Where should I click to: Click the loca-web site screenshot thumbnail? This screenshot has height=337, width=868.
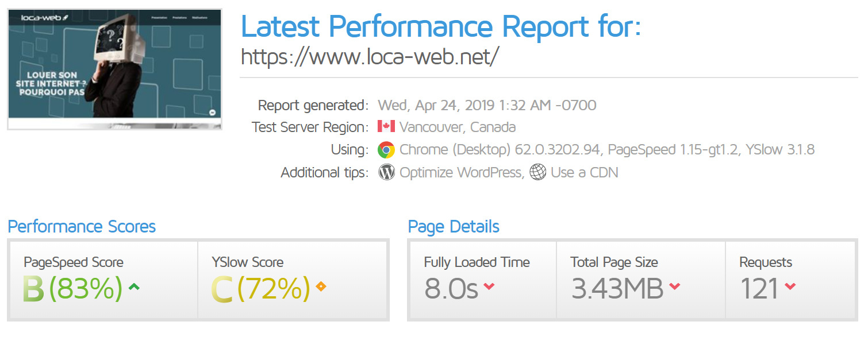tap(114, 69)
